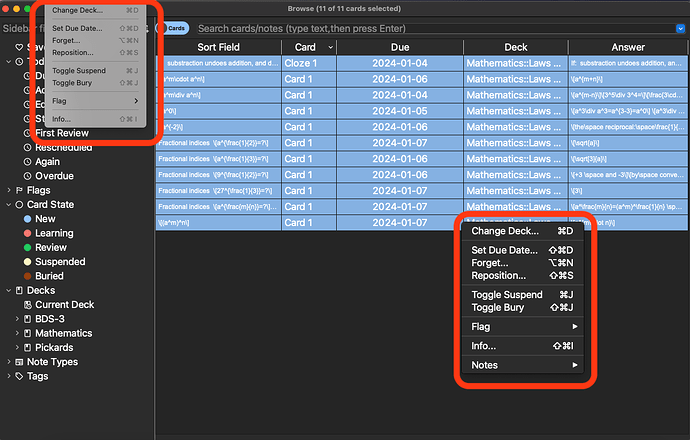The height and width of the screenshot is (440, 690).
Task: Open the search history dropdown arrow
Action: coord(680,29)
